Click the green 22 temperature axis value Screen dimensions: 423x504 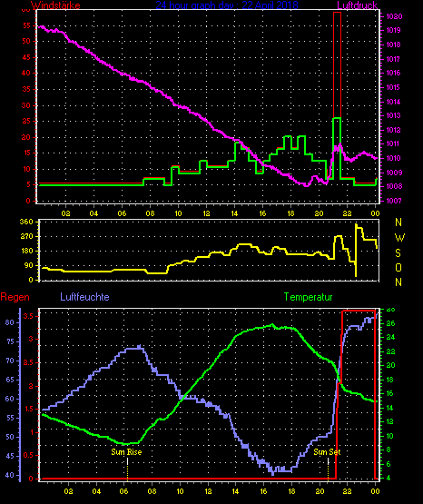tap(390, 351)
